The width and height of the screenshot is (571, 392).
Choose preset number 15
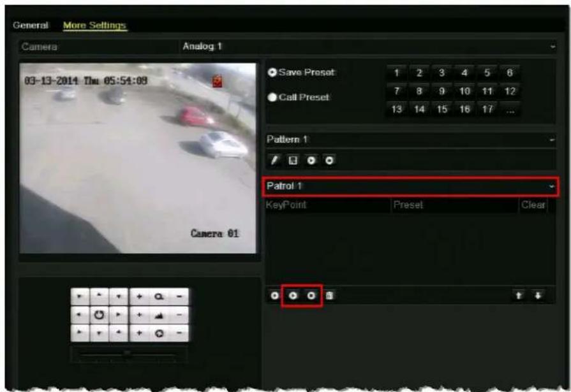[x=441, y=109]
